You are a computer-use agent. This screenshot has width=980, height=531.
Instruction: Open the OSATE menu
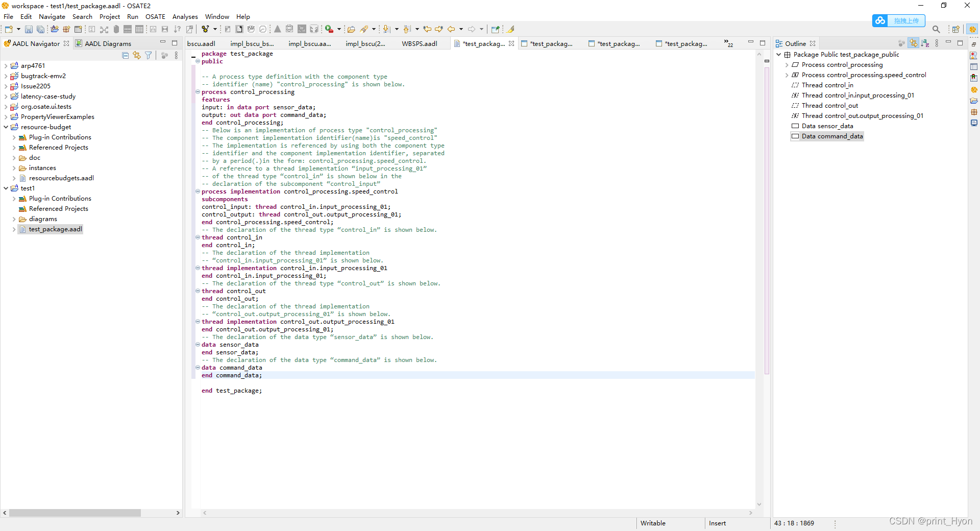[x=155, y=16]
